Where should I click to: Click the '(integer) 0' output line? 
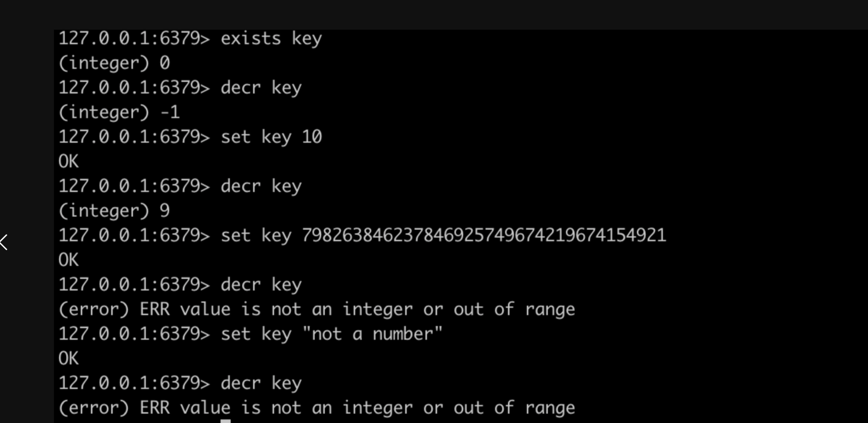pos(114,63)
